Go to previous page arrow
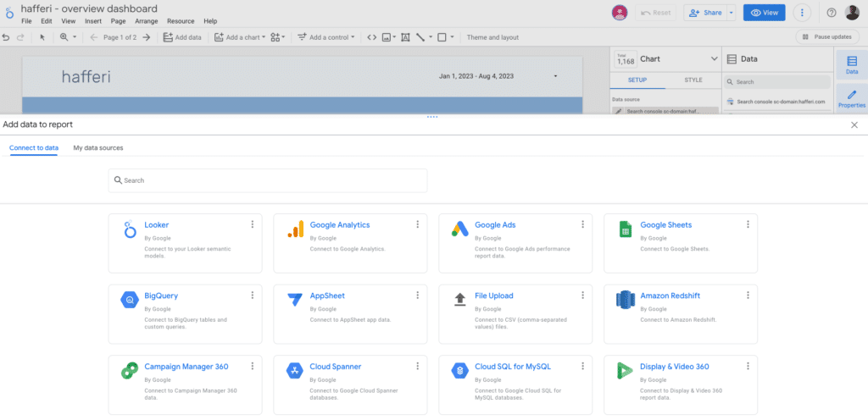Screen dimensions: 868x420 [93, 37]
